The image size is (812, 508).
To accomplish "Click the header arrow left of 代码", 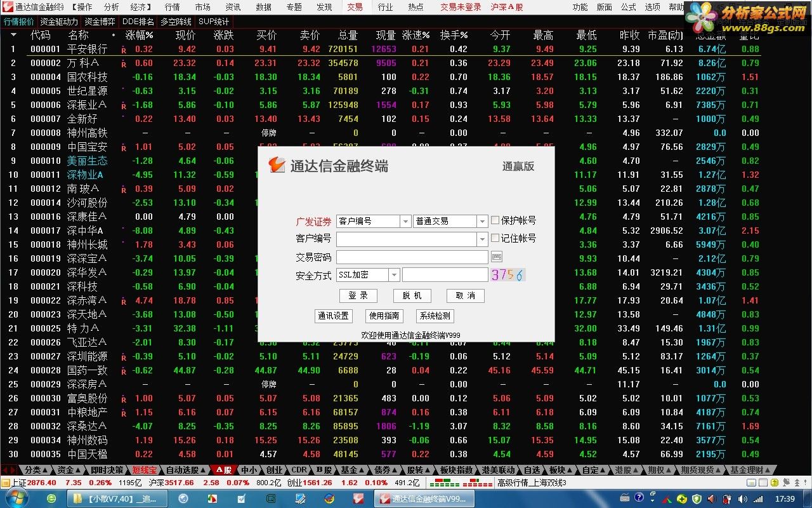I will 13,36.
